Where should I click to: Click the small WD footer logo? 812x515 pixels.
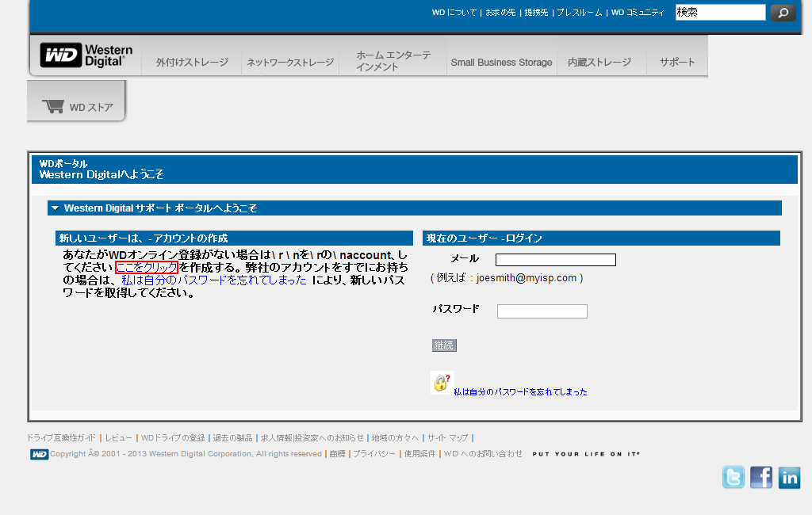tap(40, 455)
